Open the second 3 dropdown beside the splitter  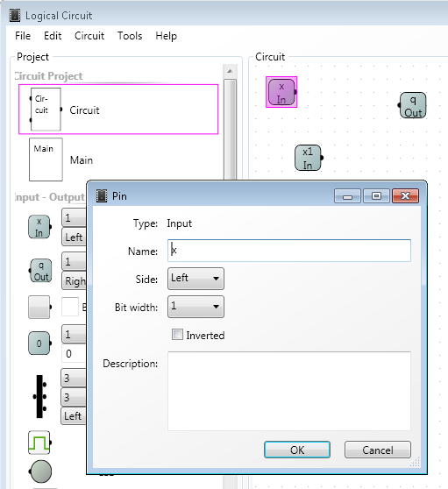click(x=74, y=397)
